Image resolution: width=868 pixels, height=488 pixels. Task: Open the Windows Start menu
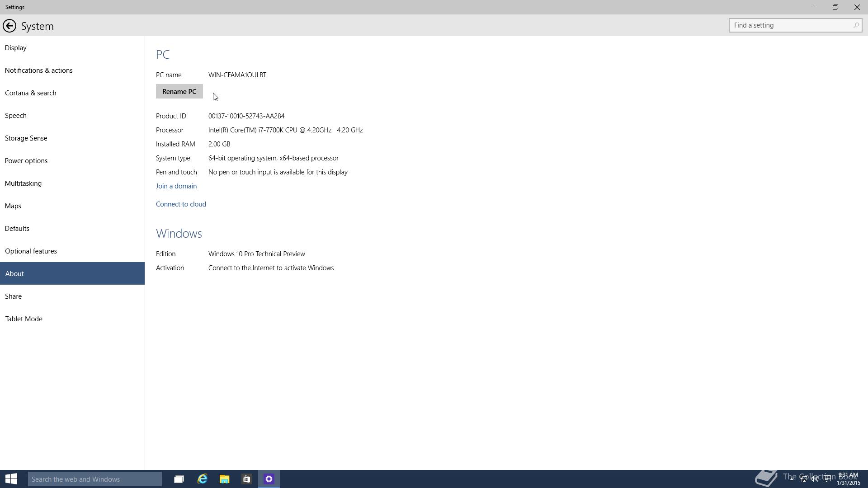(x=11, y=479)
